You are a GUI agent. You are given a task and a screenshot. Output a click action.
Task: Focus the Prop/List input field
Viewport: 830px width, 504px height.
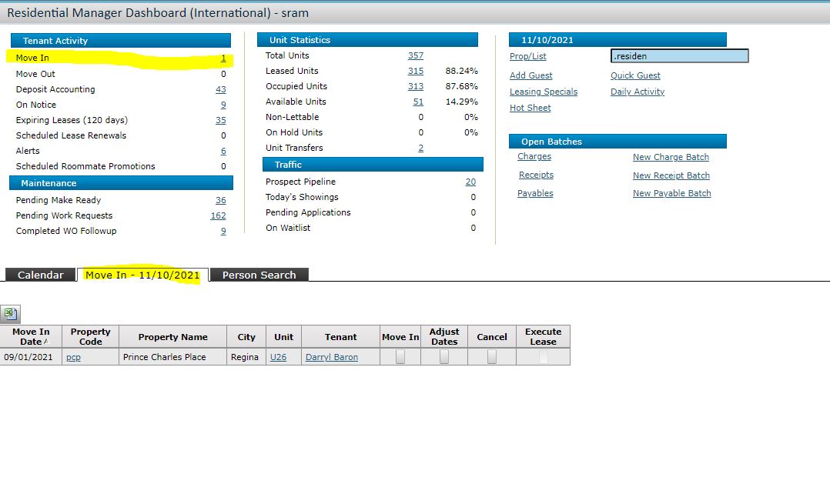(x=679, y=56)
